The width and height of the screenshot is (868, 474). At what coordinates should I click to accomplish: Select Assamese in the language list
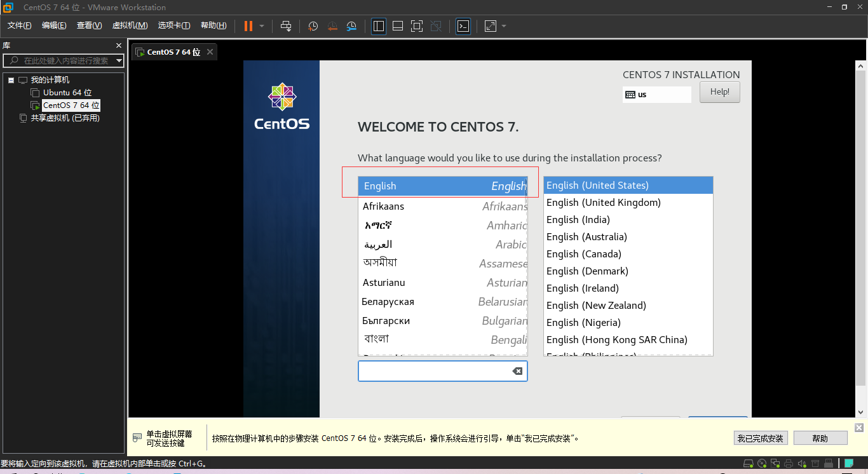(443, 264)
